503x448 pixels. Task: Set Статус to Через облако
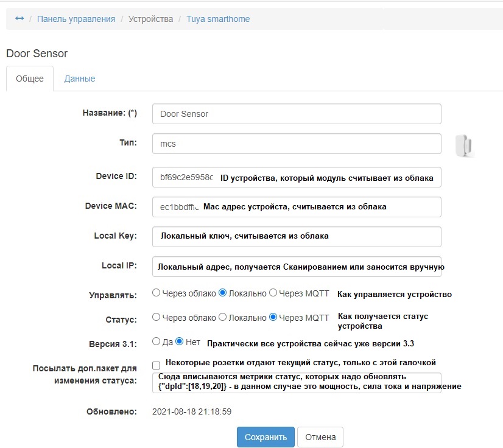click(157, 317)
